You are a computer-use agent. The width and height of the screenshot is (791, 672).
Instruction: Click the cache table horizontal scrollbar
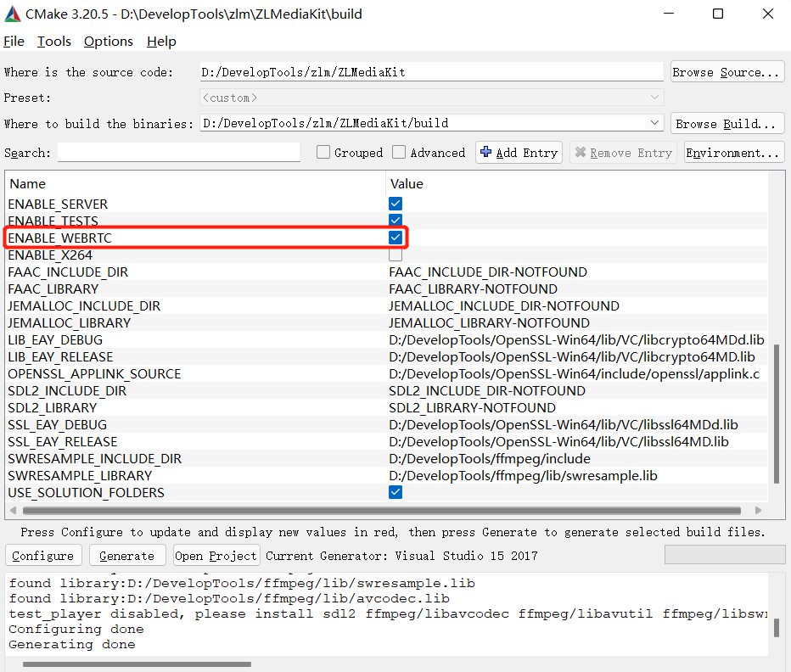click(381, 511)
